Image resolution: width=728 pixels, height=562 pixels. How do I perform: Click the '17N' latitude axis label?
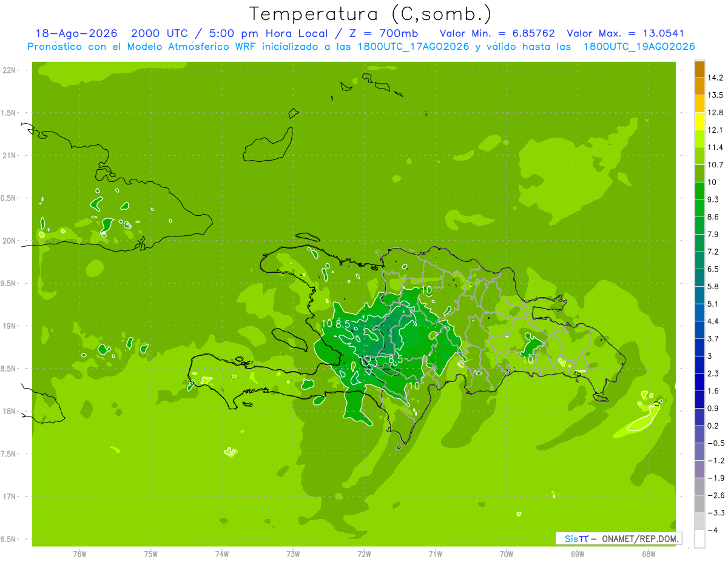coord(10,497)
